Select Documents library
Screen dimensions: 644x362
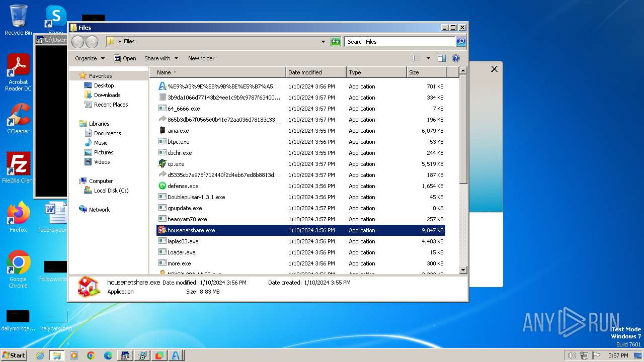(107, 133)
